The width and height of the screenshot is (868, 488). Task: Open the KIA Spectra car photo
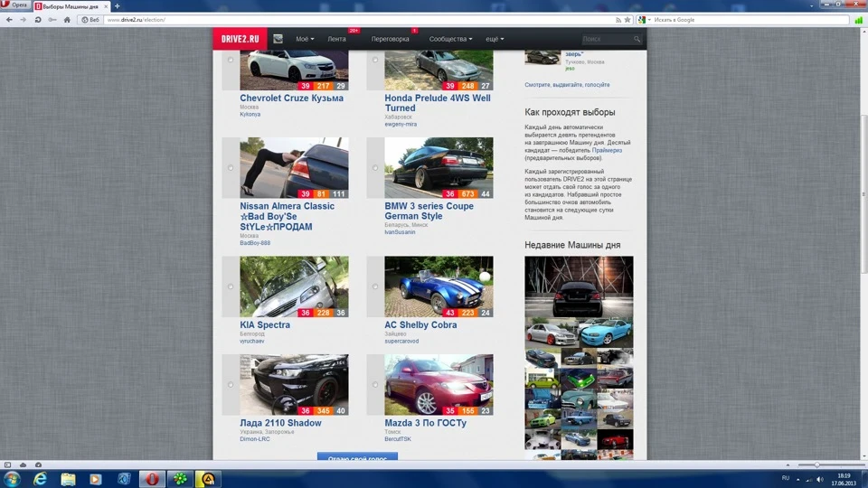click(x=294, y=286)
